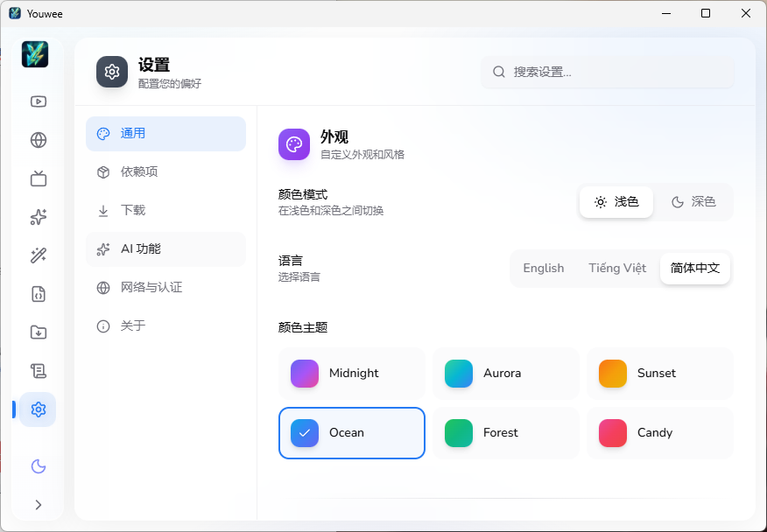Open the download folder icon in sidebar

point(38,332)
